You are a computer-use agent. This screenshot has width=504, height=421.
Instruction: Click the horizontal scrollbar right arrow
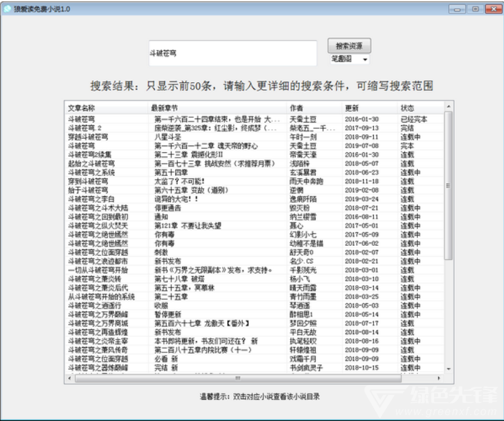pos(439,379)
